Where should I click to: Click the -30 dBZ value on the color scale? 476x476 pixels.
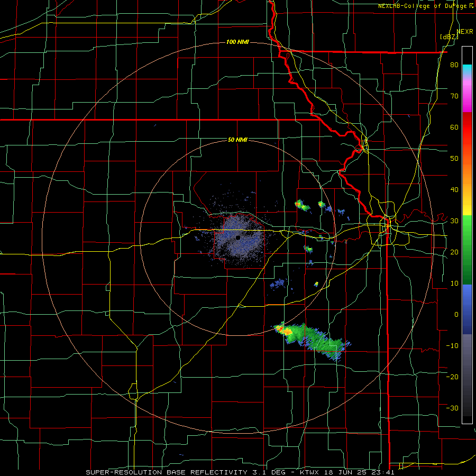452,408
